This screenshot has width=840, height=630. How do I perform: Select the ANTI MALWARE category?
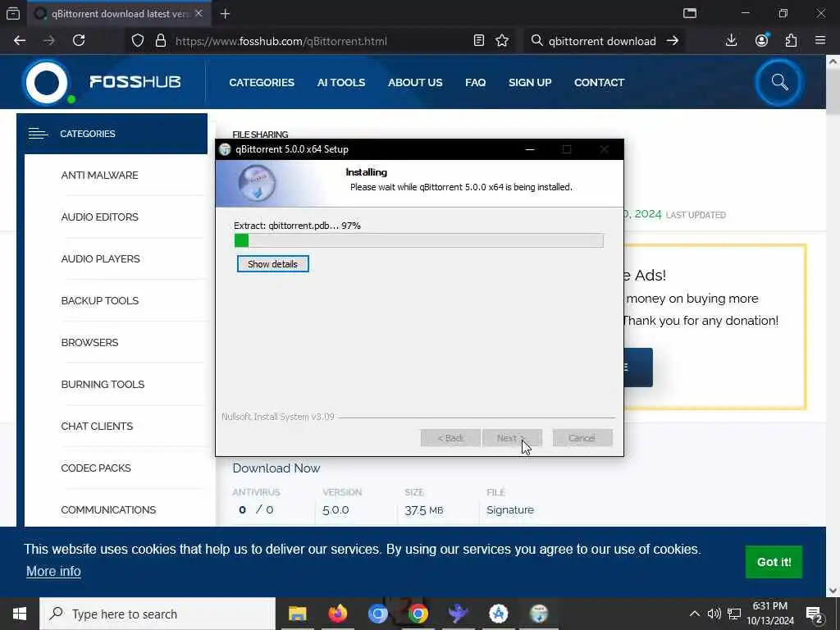tap(99, 176)
